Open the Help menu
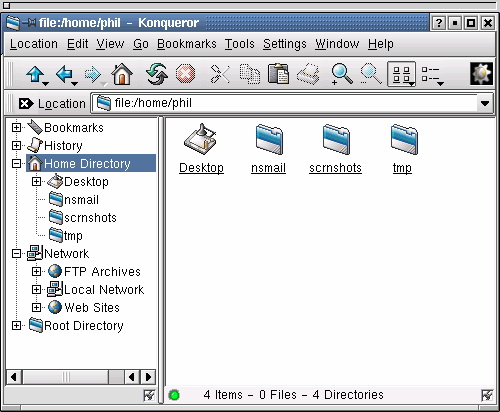 tap(381, 44)
